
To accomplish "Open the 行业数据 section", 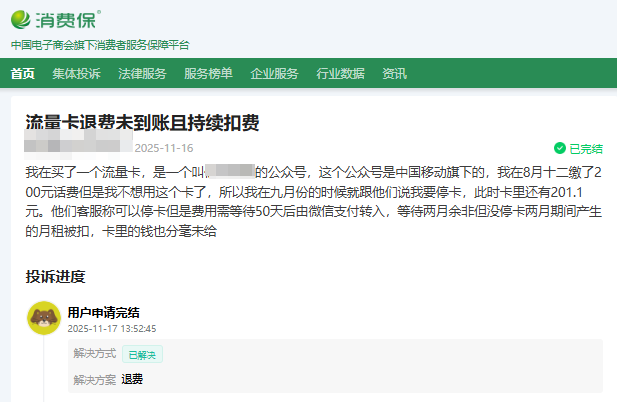I will click(x=340, y=73).
